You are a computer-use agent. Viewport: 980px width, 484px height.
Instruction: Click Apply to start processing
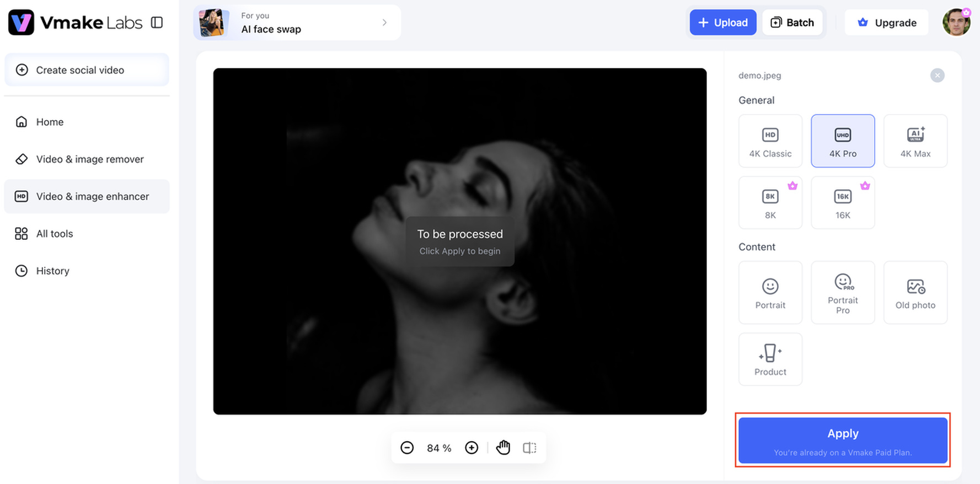(843, 440)
